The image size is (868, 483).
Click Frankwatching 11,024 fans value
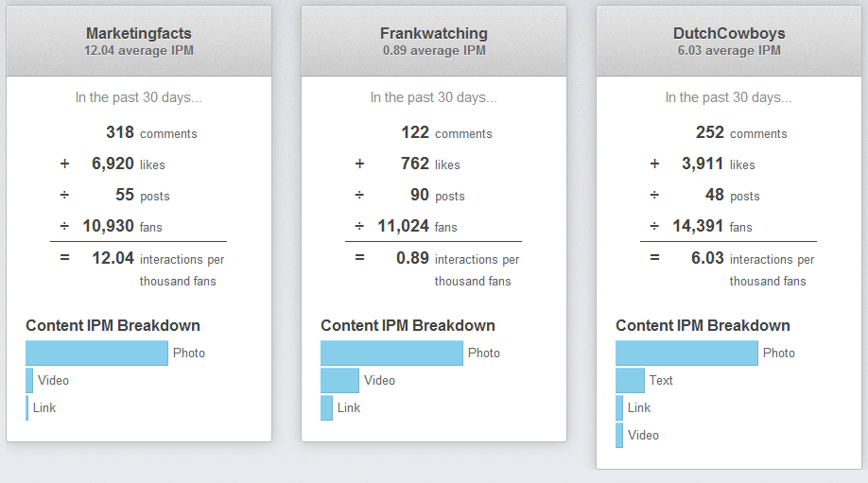403,226
